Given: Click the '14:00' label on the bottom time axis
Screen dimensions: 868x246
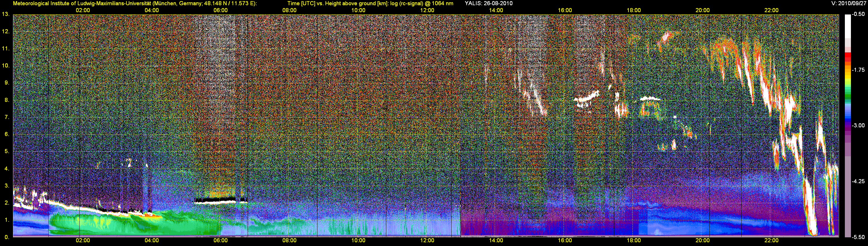Looking at the screenshot, I should (496, 240).
